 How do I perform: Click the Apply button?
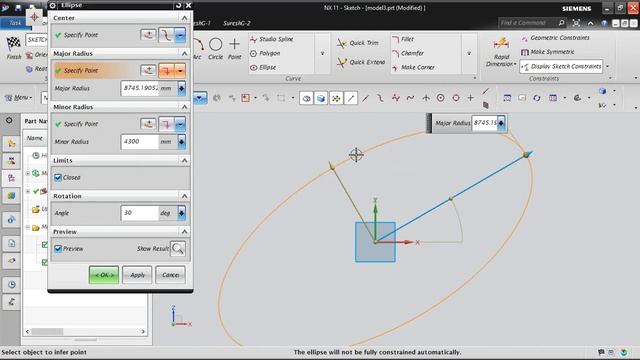137,275
